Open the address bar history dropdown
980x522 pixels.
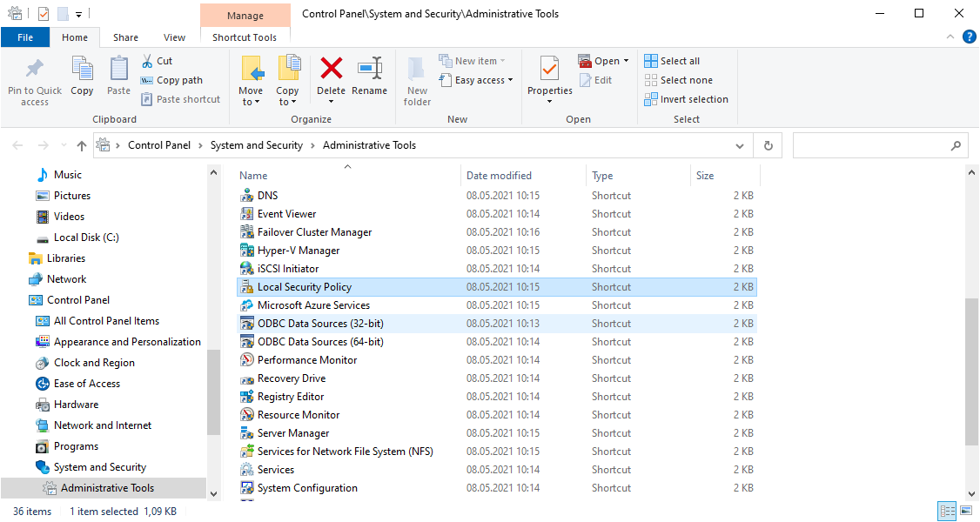coord(740,146)
